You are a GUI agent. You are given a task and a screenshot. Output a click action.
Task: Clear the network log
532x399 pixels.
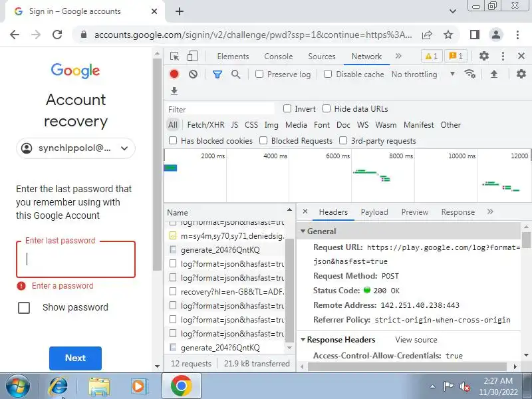pyautogui.click(x=193, y=74)
